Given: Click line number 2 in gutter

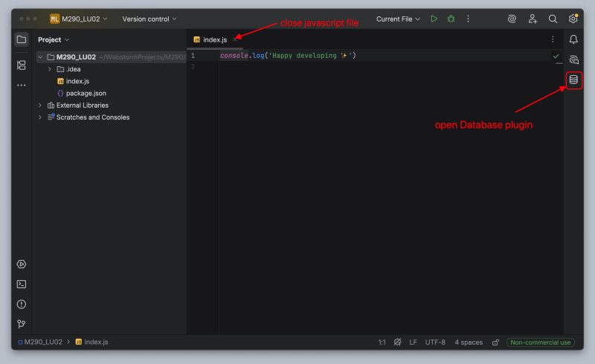Looking at the screenshot, I should 193,67.
